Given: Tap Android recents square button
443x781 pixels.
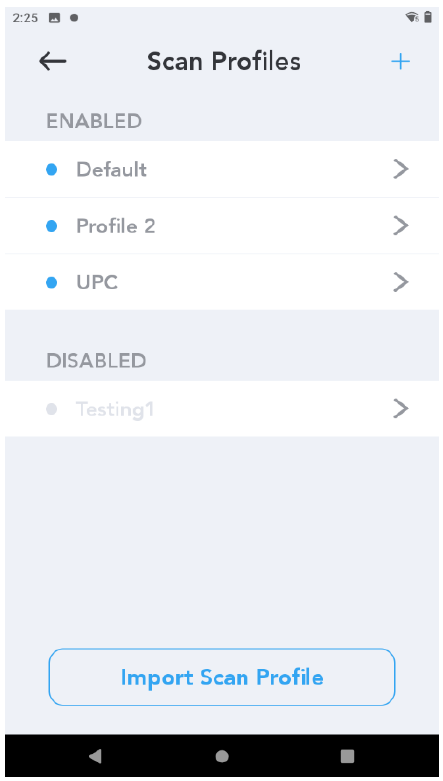Looking at the screenshot, I should point(347,756).
